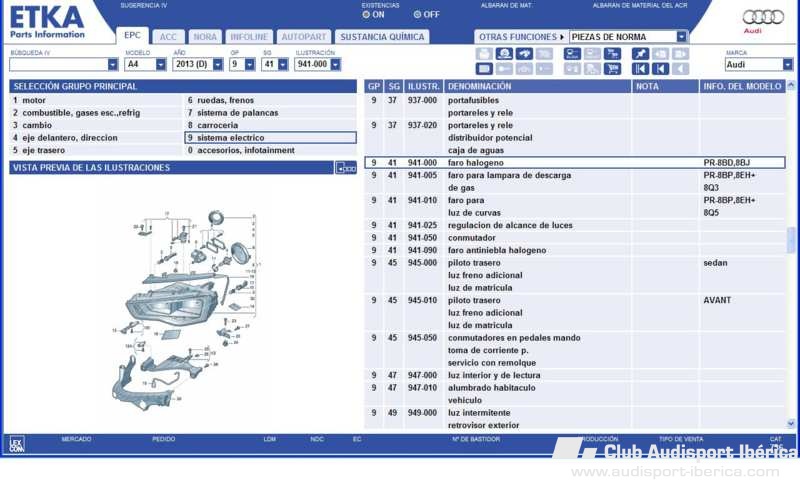Click the ETKA Parts Information logo
This screenshot has height=480, width=800.
[47, 23]
